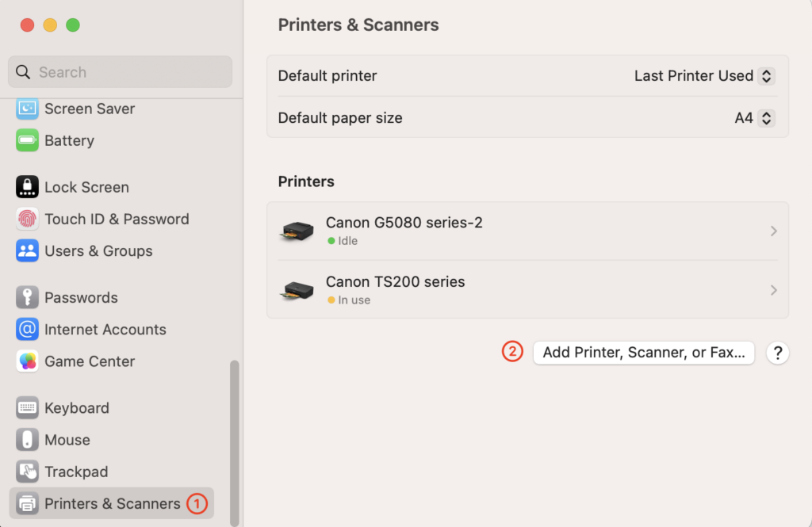Click Add Printer, Scanner, or Fax button
This screenshot has width=812, height=527.
(643, 353)
